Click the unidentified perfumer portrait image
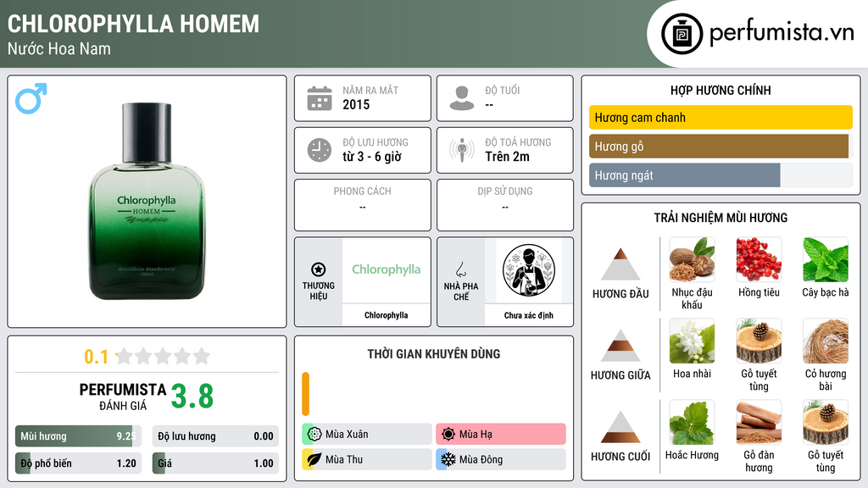Viewport: 868px width, 488px height. [529, 270]
